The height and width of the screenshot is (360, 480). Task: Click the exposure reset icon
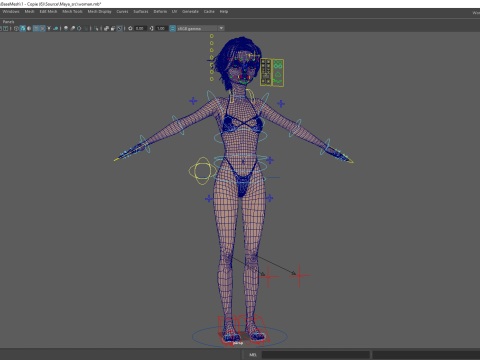click(130, 29)
